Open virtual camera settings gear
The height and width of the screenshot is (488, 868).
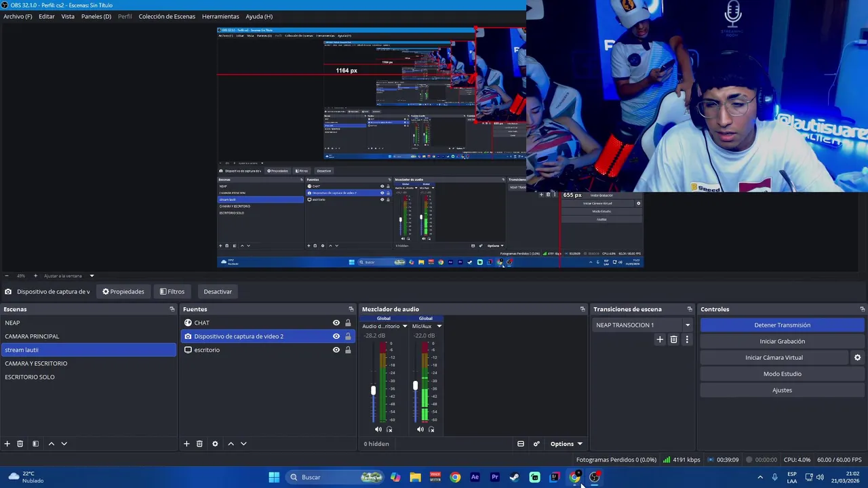pos(857,357)
